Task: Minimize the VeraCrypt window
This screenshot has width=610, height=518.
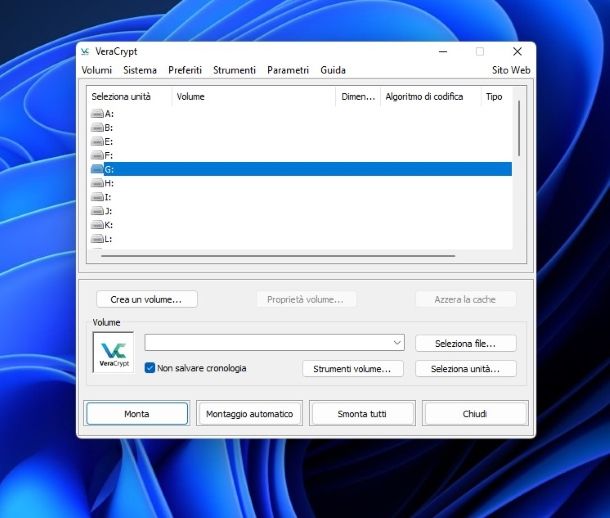Action: (x=443, y=51)
